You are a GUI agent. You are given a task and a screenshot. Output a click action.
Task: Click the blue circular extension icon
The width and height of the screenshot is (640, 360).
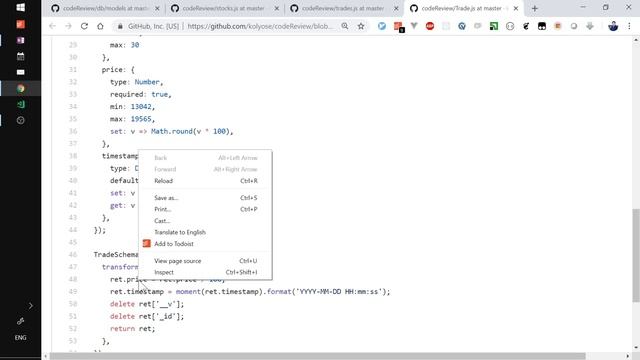tap(462, 26)
